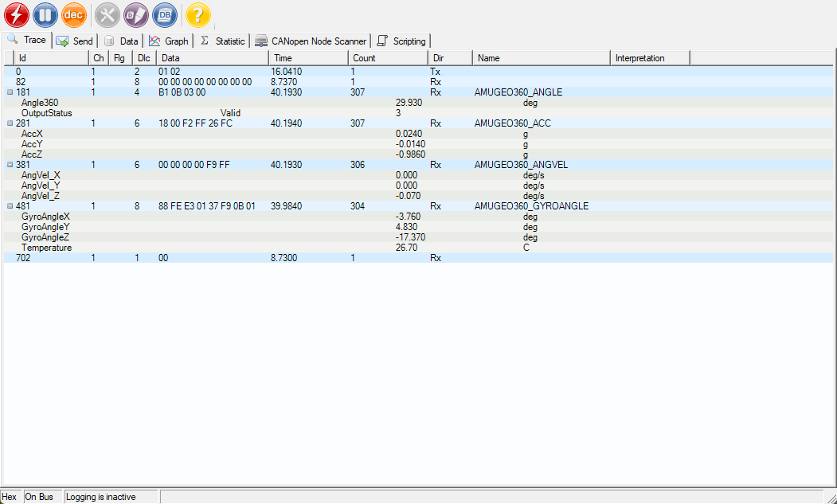
Task: Select the GyroAngleY signal row
Action: click(418, 227)
